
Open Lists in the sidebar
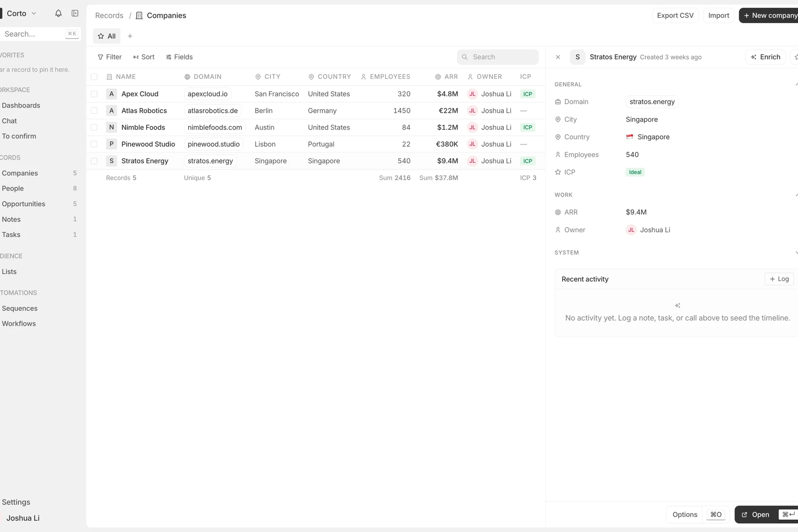pyautogui.click(x=9, y=271)
